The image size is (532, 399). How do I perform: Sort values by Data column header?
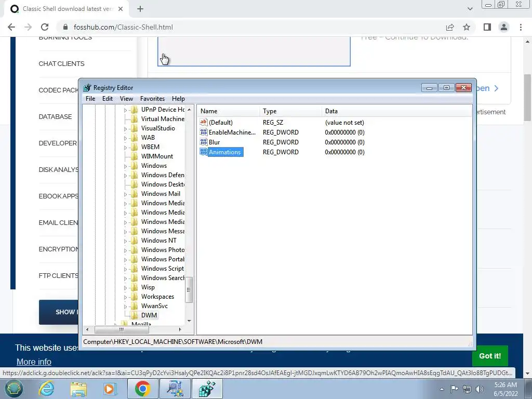click(x=396, y=111)
